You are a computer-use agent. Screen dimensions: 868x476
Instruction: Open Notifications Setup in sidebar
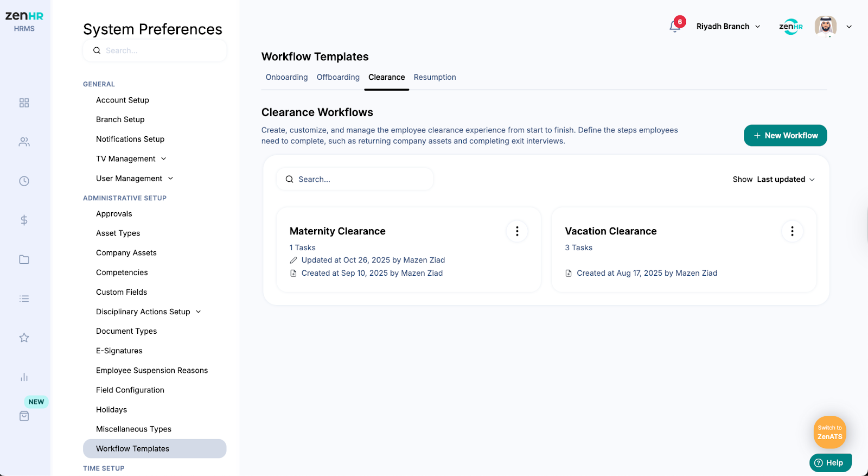click(130, 139)
